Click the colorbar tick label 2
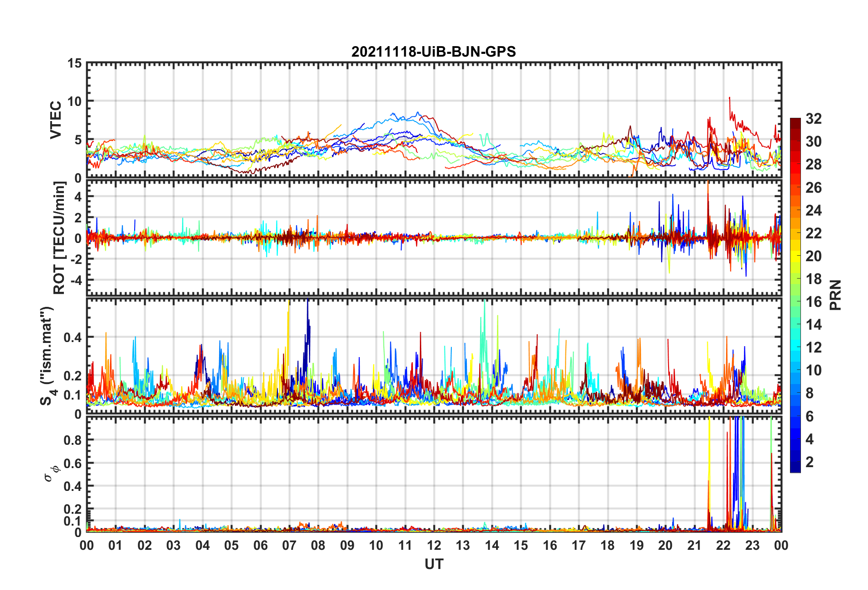This screenshot has height=590, width=868. (810, 462)
